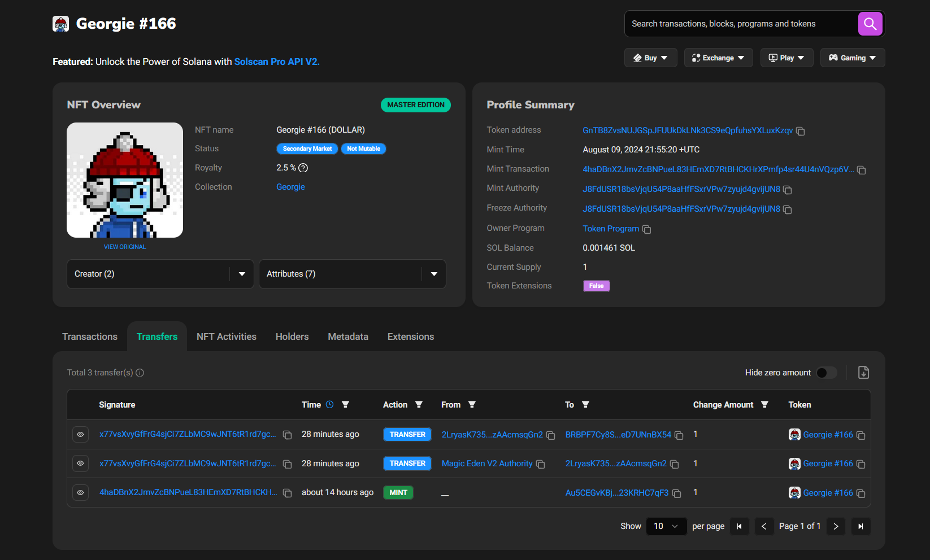The image size is (930, 560).
Task: Open the 4haDBnX2 mint signature in the table
Action: (188, 492)
